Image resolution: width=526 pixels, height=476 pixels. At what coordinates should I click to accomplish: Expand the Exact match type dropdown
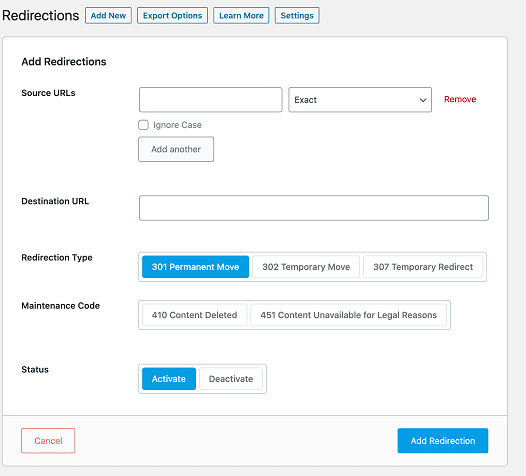360,100
